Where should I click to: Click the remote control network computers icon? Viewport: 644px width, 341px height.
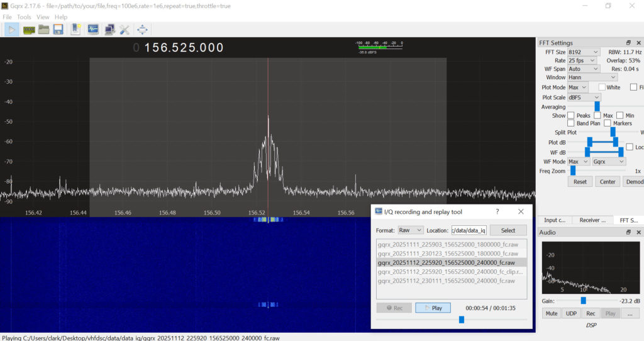(109, 29)
